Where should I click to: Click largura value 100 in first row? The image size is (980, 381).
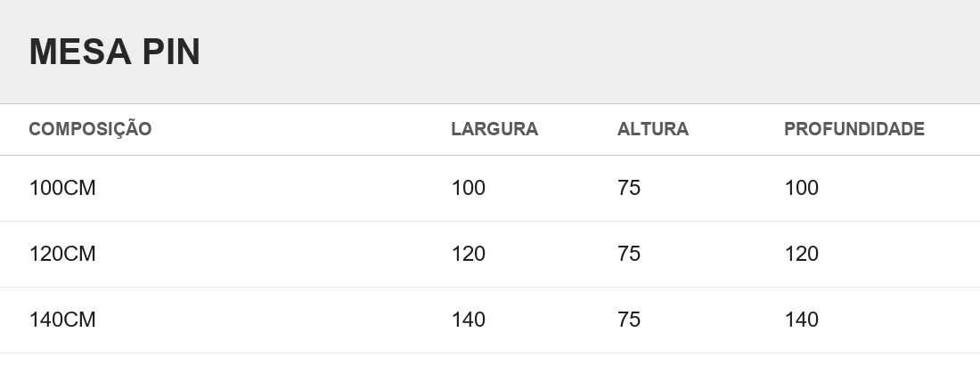[x=468, y=188]
